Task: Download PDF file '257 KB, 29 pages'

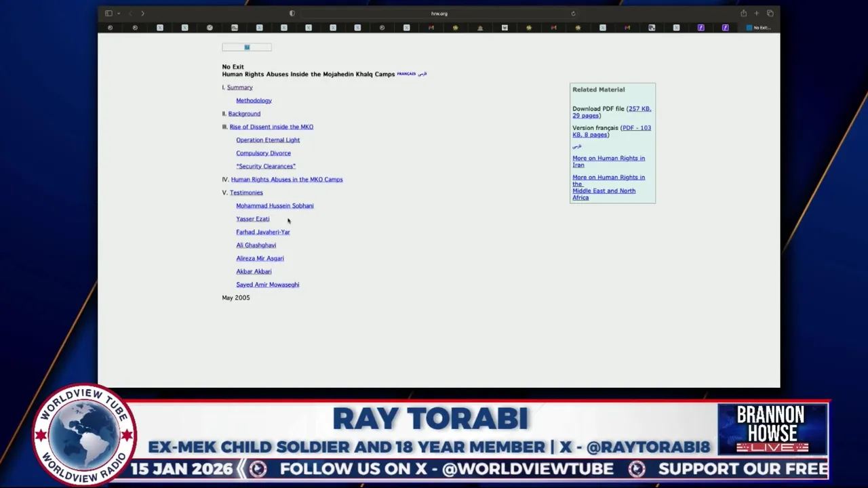Action: [x=612, y=112]
